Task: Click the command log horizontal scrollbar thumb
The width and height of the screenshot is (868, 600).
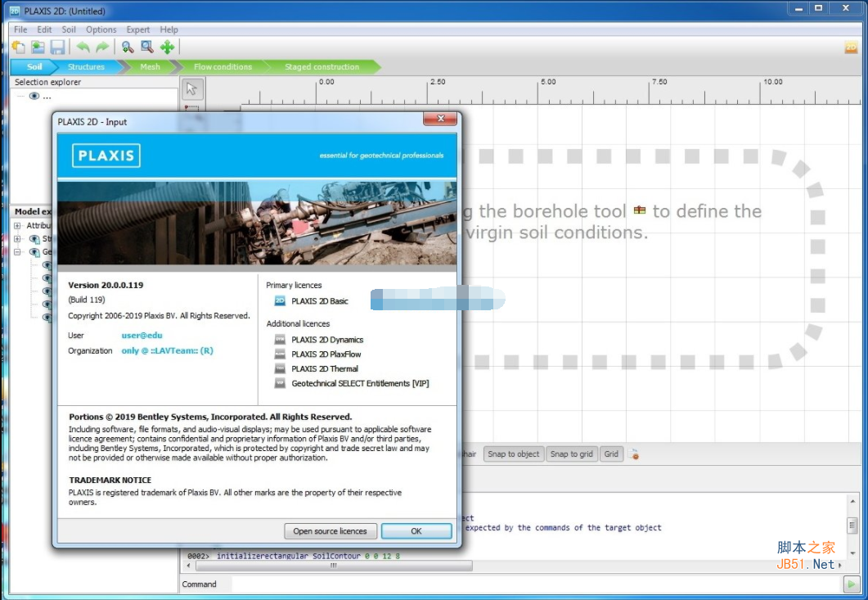Action: (333, 565)
